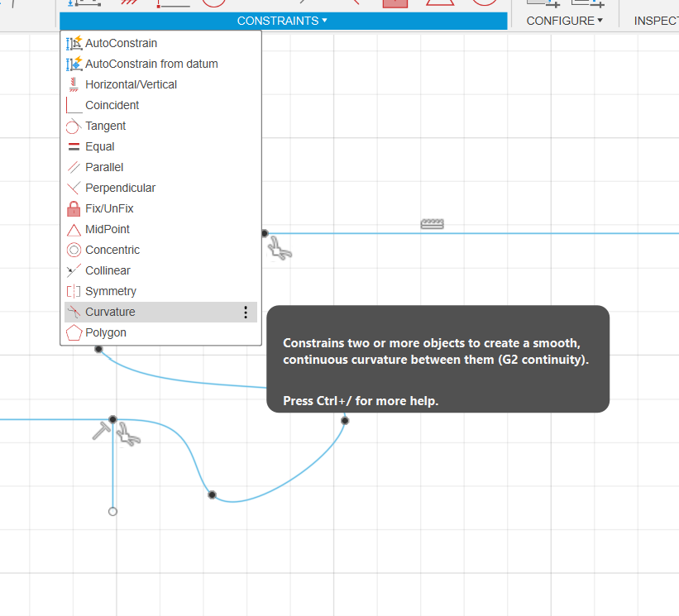The image size is (679, 616).
Task: Click the Fix/UnFix padlock icon
Action: click(74, 208)
